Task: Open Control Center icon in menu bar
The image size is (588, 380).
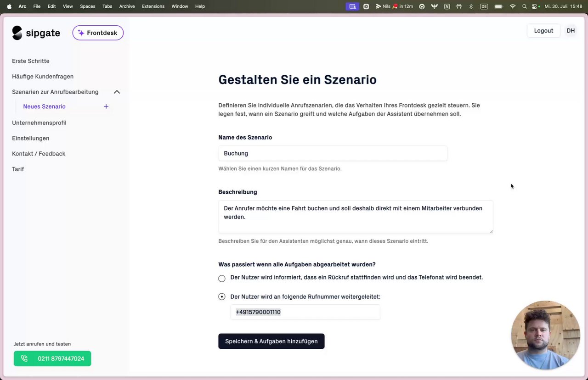Action: point(535,6)
